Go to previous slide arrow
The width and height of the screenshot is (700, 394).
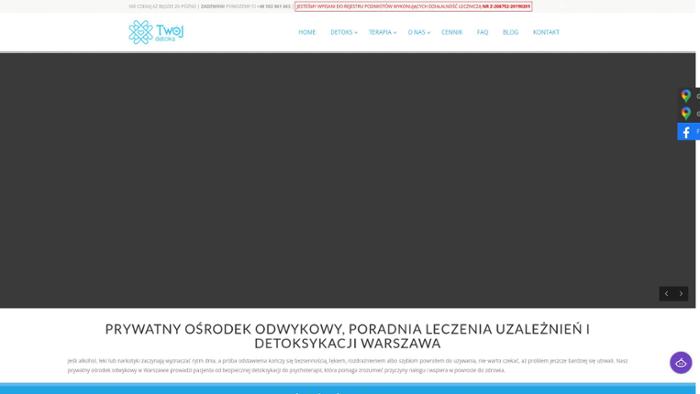coord(667,294)
